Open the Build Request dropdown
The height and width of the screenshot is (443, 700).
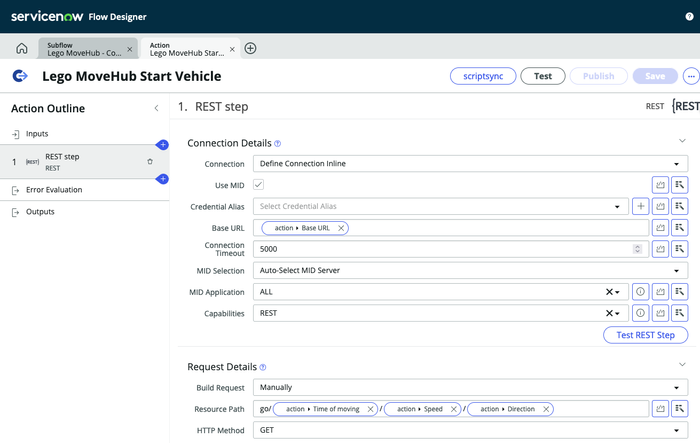pos(471,388)
